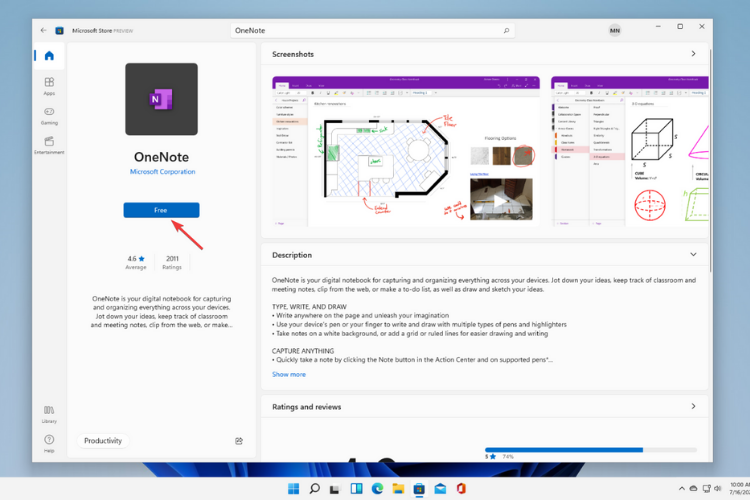Maximize the Microsoft Store window

[680, 27]
